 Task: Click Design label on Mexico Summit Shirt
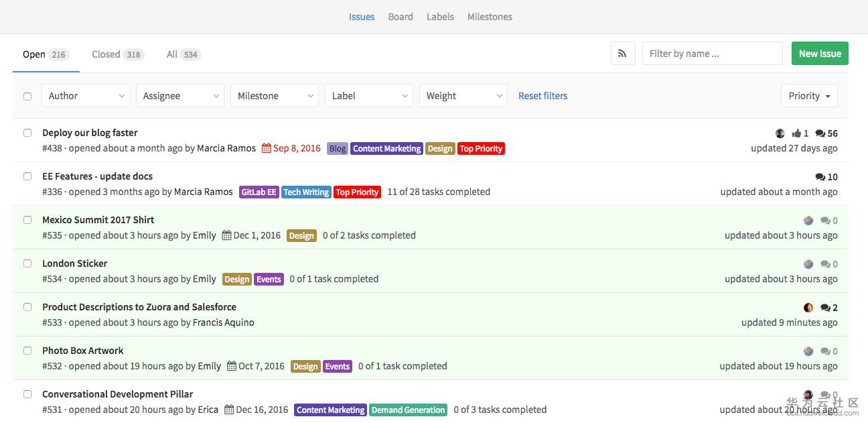[301, 236]
